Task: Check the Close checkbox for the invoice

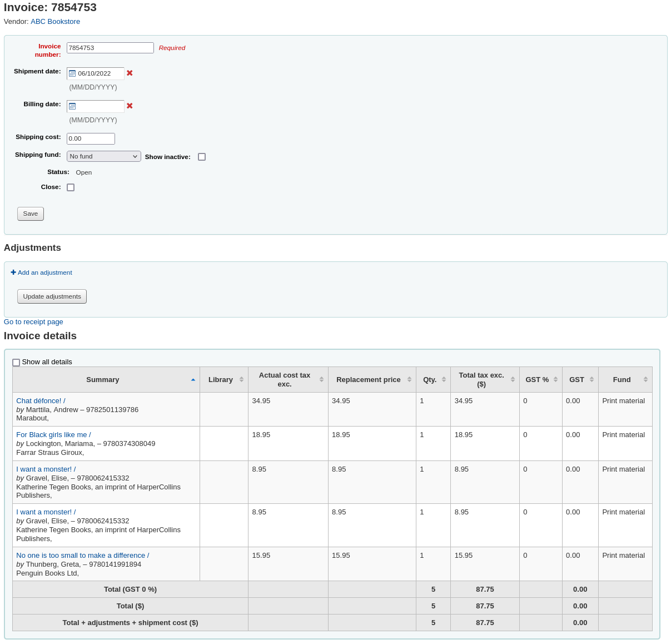Action: point(71,187)
